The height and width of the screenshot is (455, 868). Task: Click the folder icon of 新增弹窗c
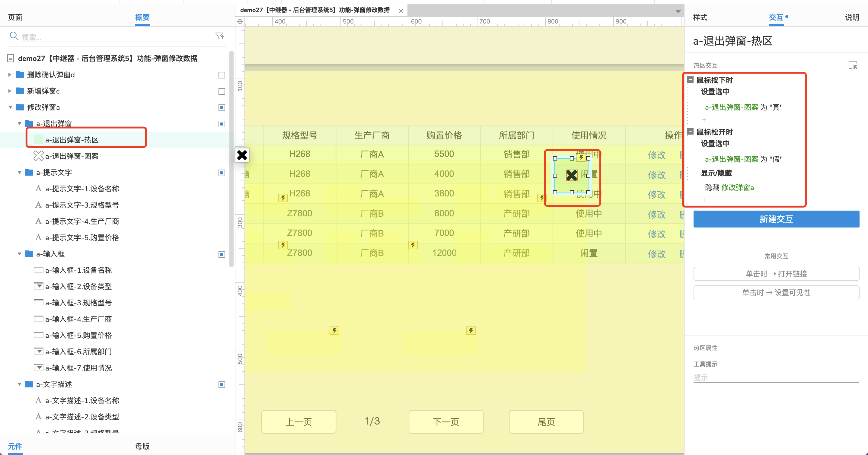[x=20, y=91]
